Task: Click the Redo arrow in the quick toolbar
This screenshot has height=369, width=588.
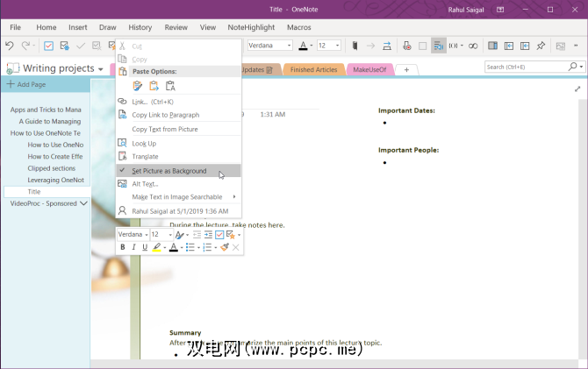Action: click(x=25, y=46)
